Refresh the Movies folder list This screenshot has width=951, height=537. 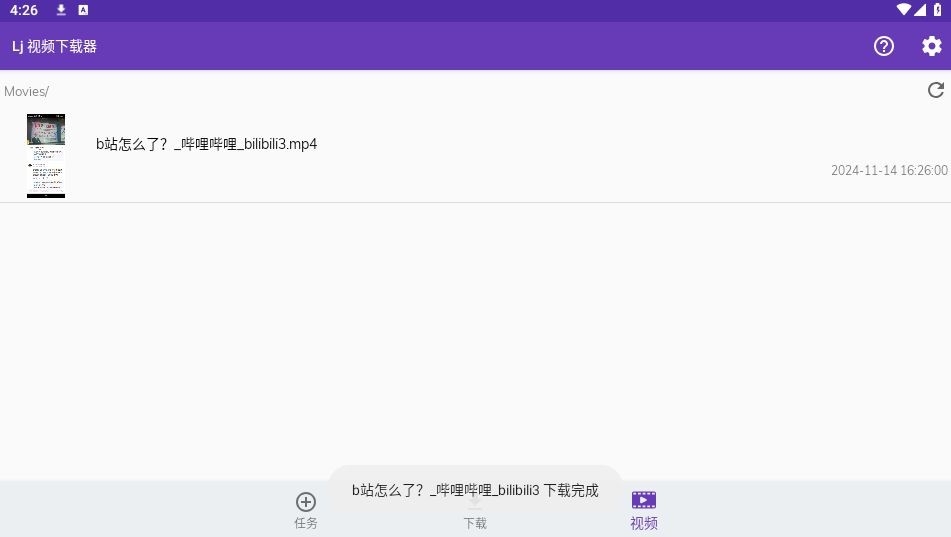(935, 90)
